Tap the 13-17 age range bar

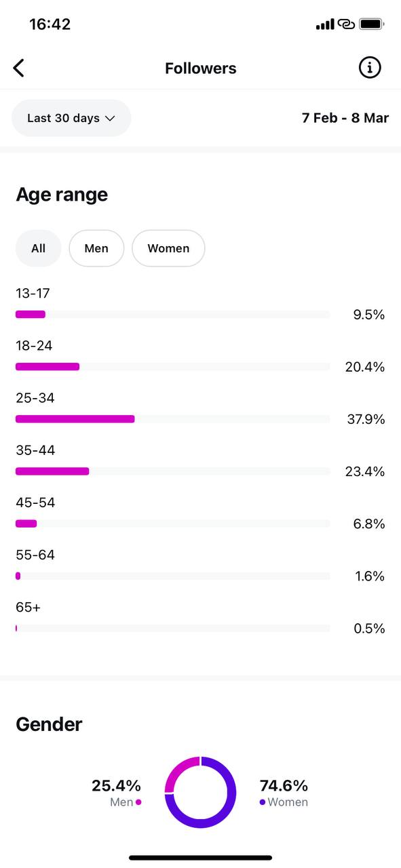point(173,315)
